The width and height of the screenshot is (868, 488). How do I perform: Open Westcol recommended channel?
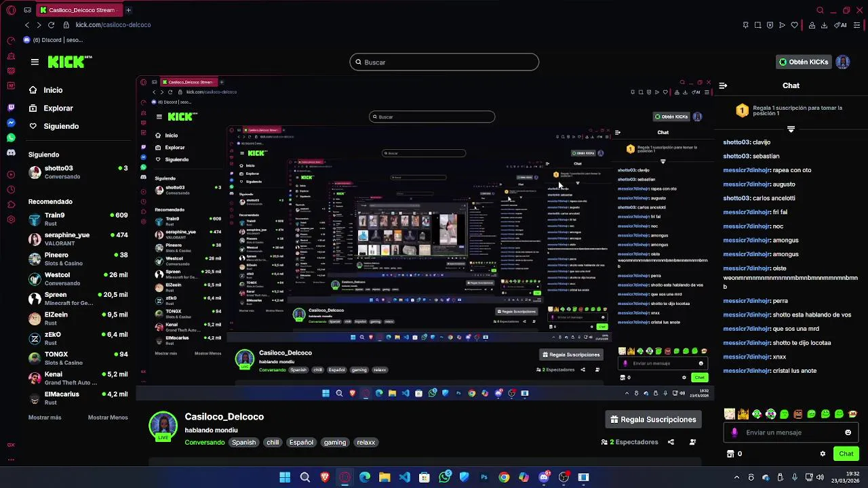click(x=78, y=279)
